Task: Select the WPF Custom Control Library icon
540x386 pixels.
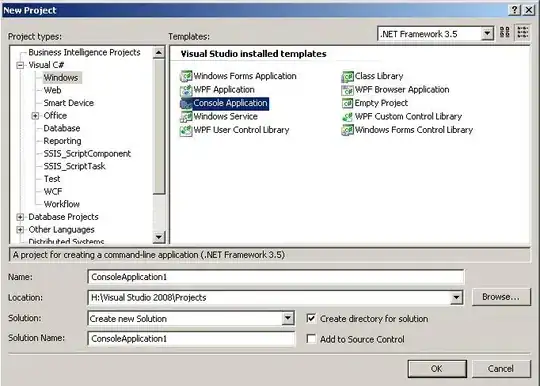Action: point(347,117)
